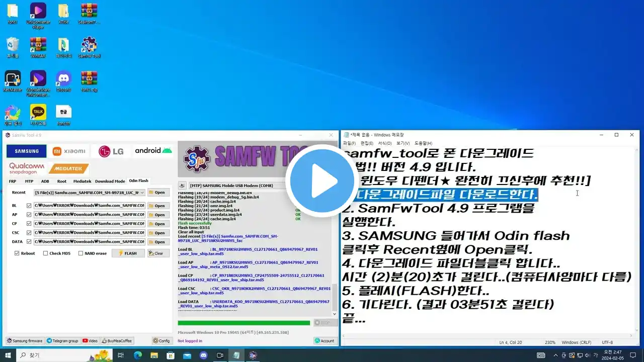Enable the Check MD5 checkbox
644x362 pixels.
[x=46, y=253]
